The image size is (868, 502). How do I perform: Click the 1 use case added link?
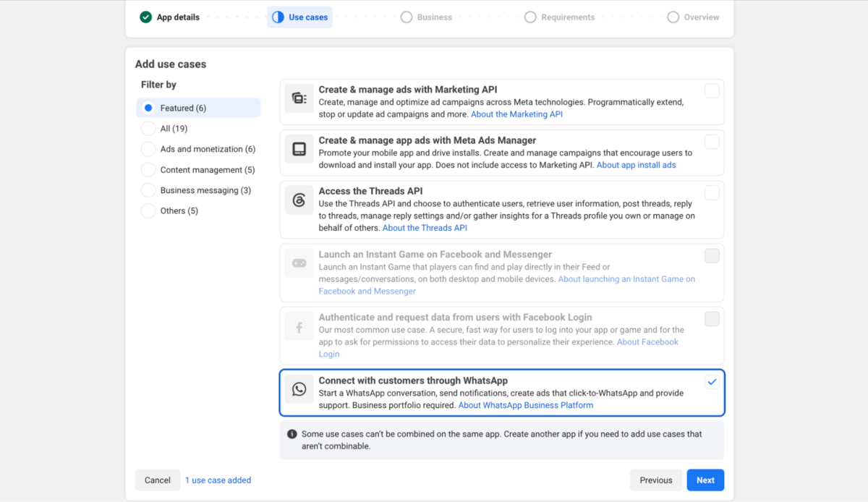[218, 480]
